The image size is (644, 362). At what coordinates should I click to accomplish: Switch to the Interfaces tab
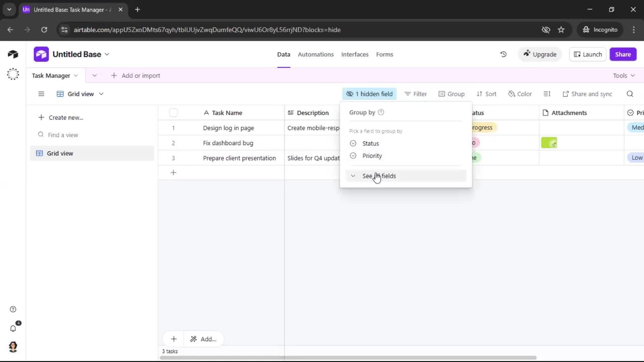pos(355,54)
